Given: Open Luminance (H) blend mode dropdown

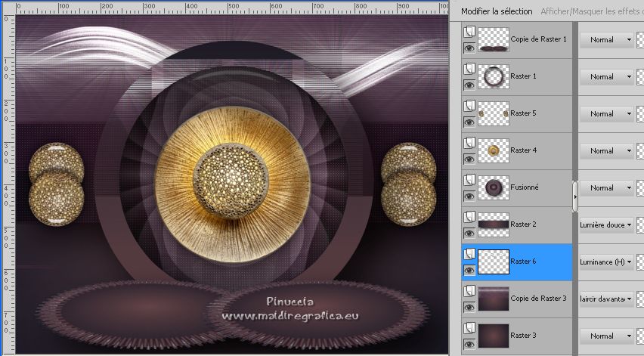Looking at the screenshot, I should [x=607, y=262].
